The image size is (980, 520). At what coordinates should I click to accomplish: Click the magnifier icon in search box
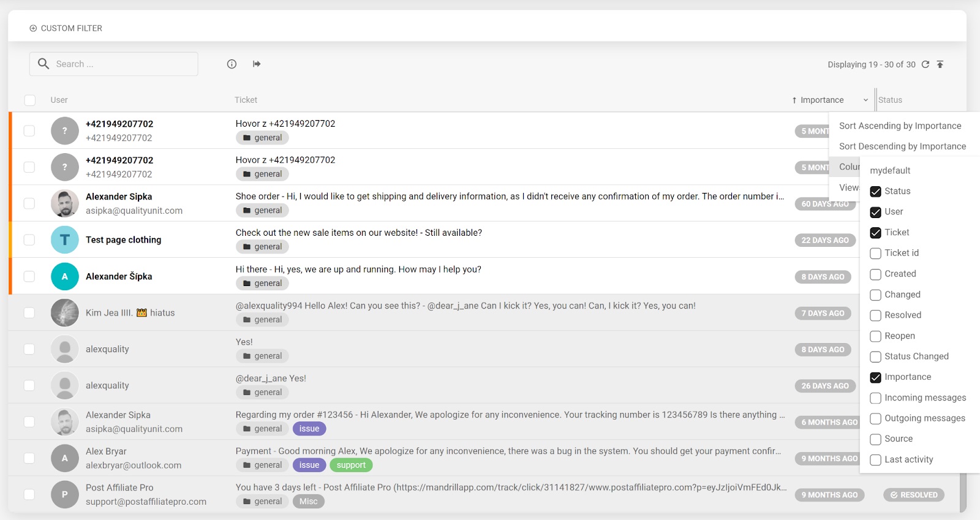[x=43, y=64]
